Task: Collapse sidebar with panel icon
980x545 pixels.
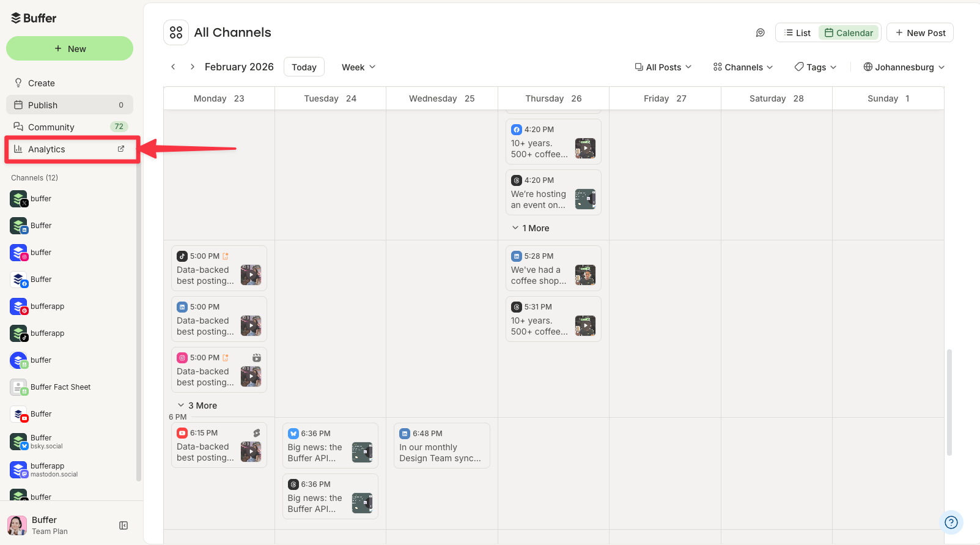Action: tap(123, 525)
